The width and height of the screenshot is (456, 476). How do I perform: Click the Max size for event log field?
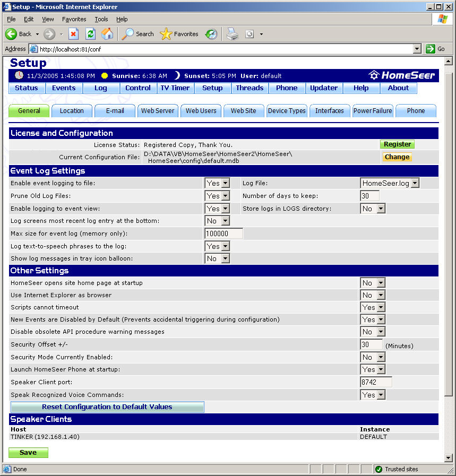[x=223, y=233]
